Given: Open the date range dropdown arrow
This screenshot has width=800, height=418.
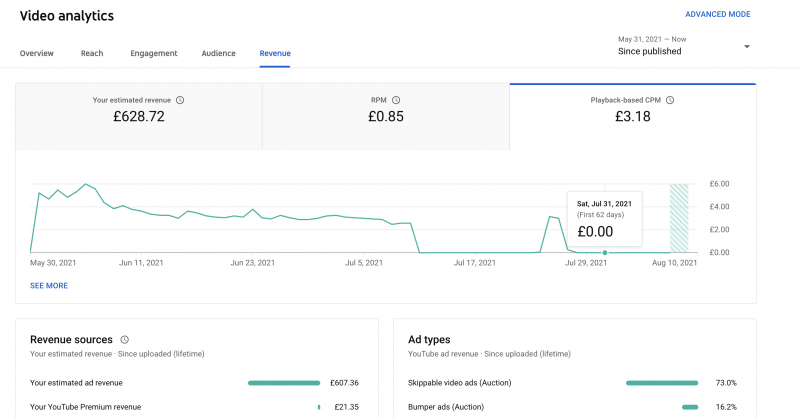Looking at the screenshot, I should [746, 46].
